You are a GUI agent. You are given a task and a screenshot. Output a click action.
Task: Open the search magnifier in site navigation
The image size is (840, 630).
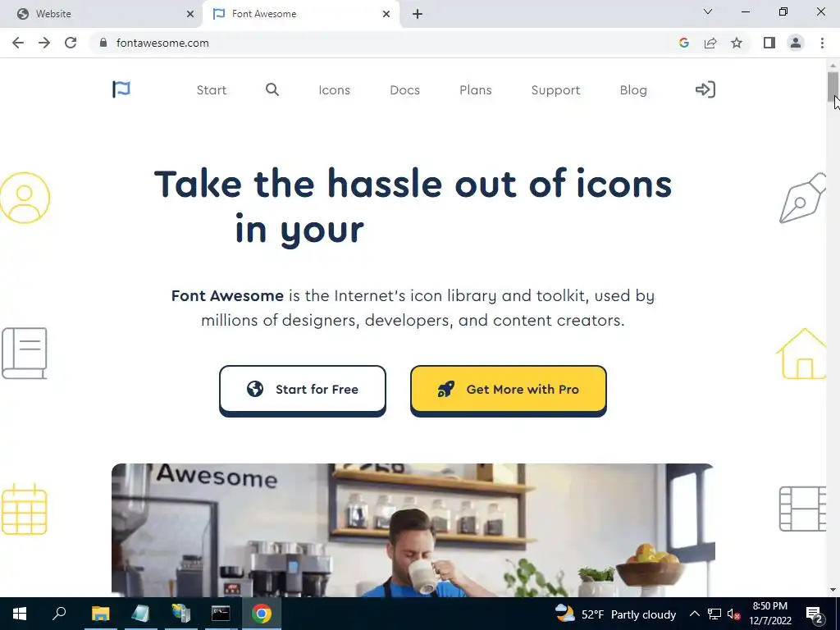pos(272,89)
